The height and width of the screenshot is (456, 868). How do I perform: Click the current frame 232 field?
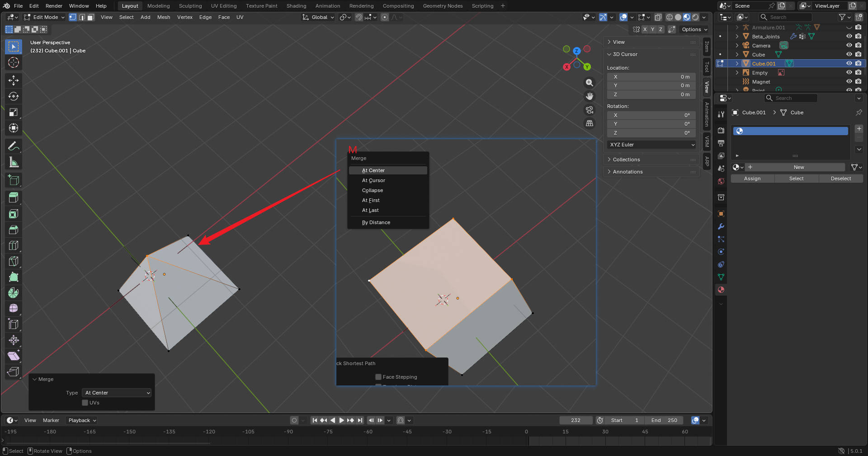pyautogui.click(x=576, y=420)
